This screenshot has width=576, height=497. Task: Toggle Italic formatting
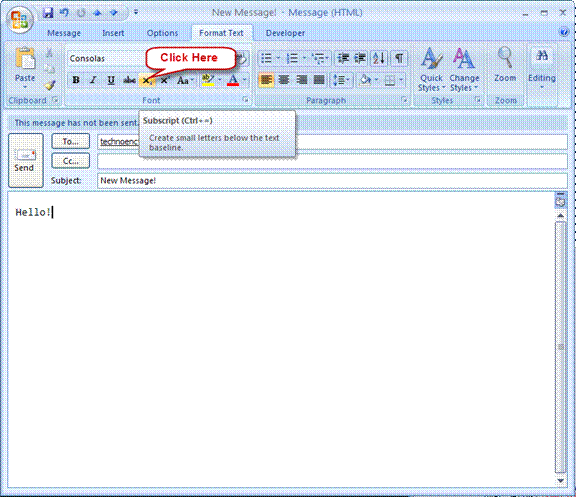(x=93, y=80)
